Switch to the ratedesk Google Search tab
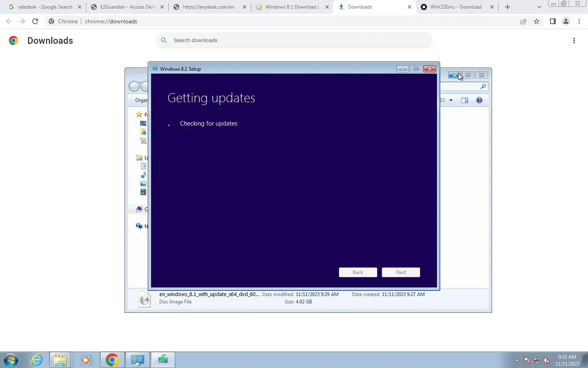This screenshot has width=588, height=368. click(45, 7)
